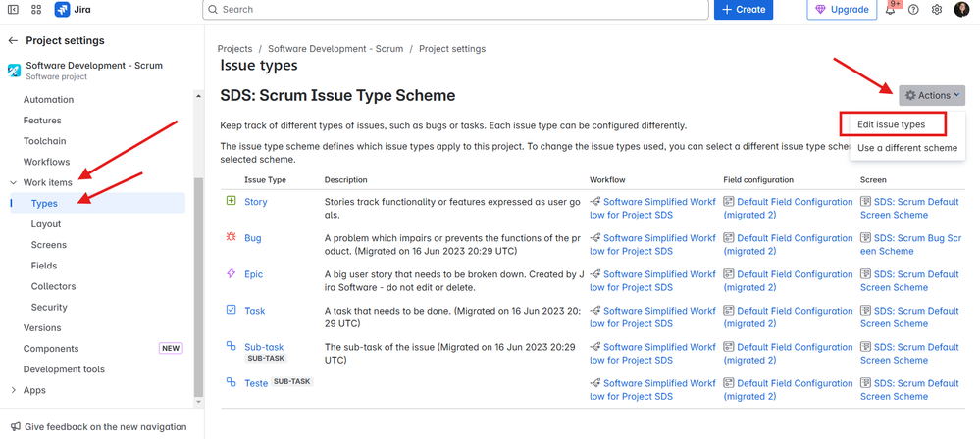Select Collectors under Work items
Image resolution: width=980 pixels, height=439 pixels.
point(53,287)
